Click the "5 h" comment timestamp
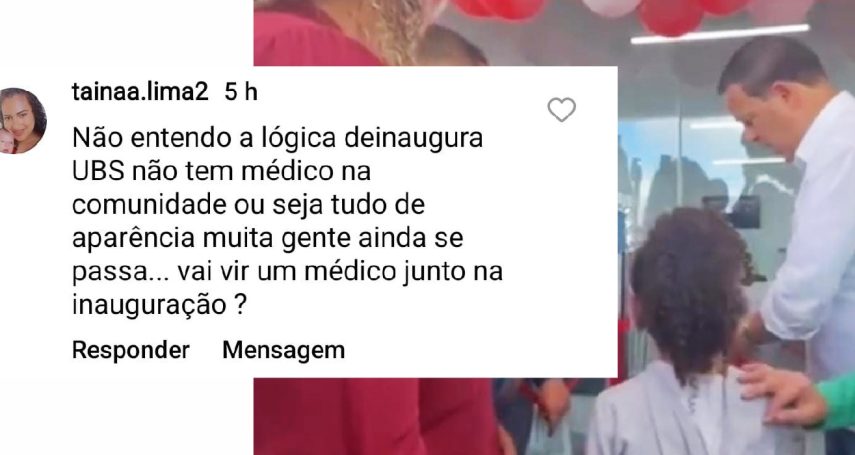 pos(240,92)
